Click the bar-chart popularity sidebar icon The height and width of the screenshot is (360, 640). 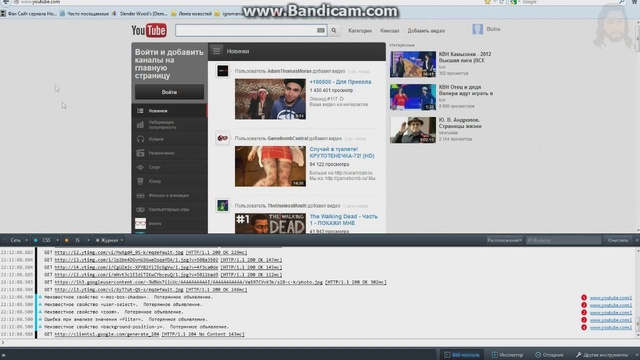point(140,125)
